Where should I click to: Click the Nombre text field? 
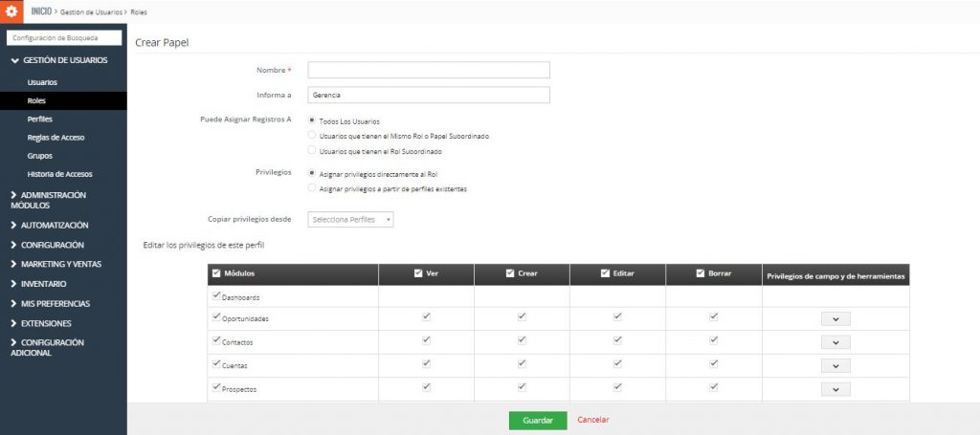(428, 70)
